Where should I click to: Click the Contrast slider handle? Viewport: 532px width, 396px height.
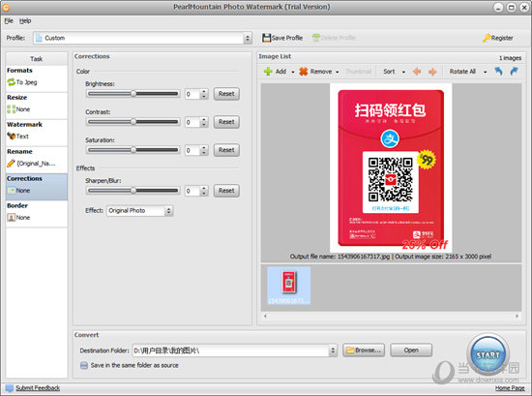133,122
